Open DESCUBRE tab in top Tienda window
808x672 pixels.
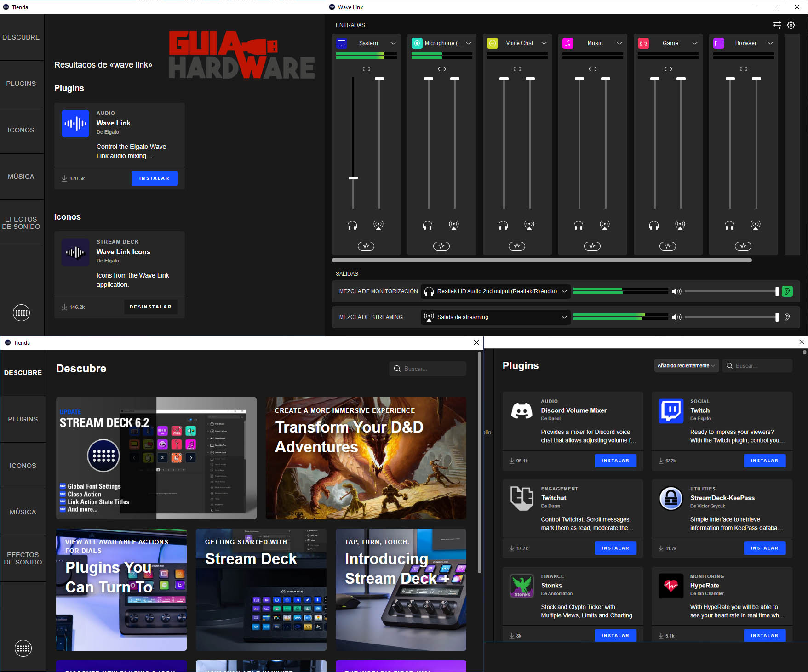(x=21, y=37)
